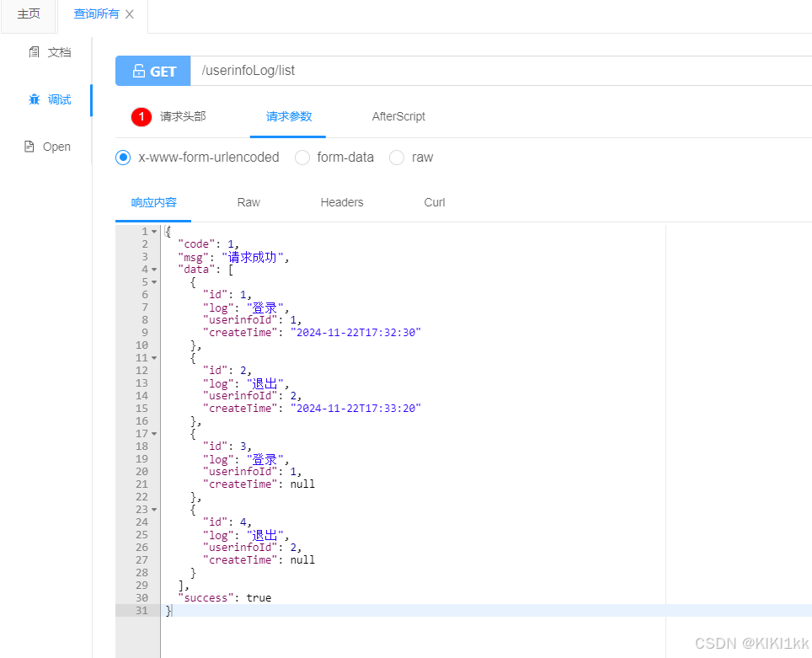
Task: Select the debug icon beside 调试
Action: tap(33, 99)
